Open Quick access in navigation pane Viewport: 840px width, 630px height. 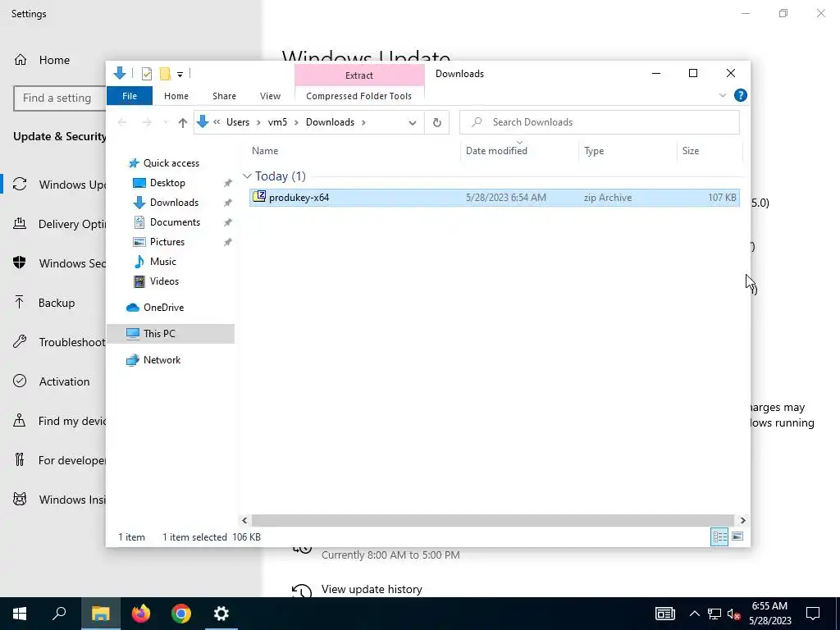(171, 163)
